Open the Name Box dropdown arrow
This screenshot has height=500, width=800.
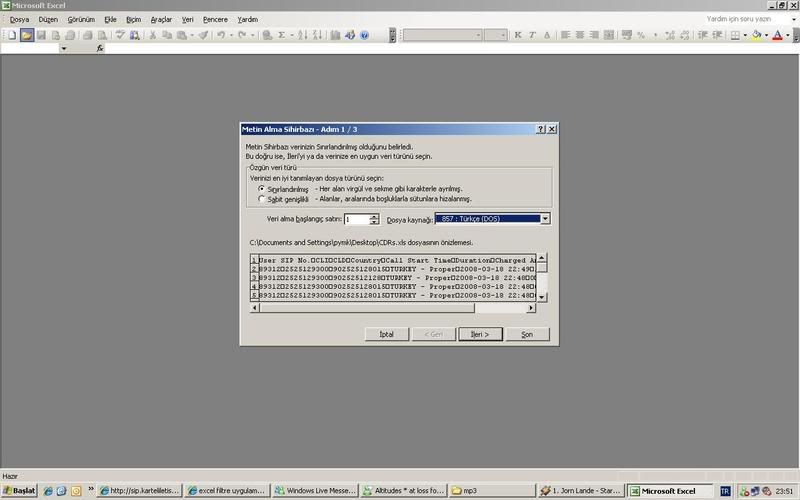click(x=64, y=48)
